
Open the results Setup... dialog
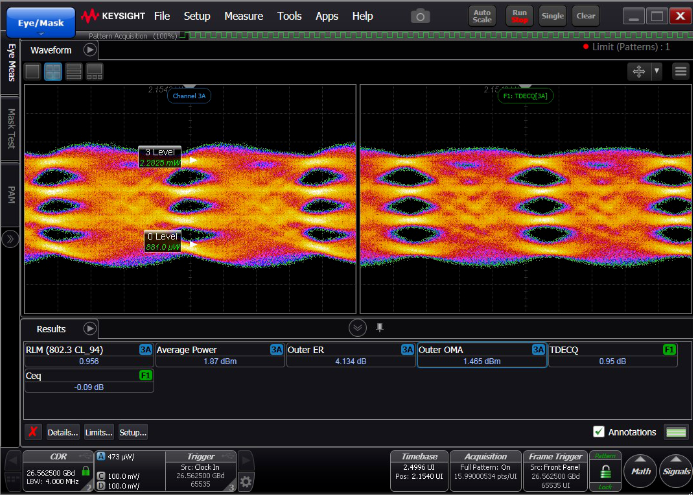(133, 432)
